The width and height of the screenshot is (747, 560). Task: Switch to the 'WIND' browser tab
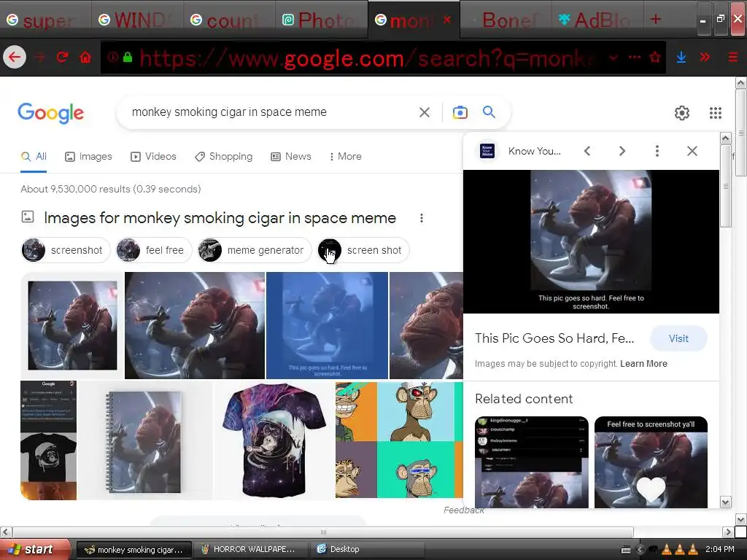[x=137, y=20]
